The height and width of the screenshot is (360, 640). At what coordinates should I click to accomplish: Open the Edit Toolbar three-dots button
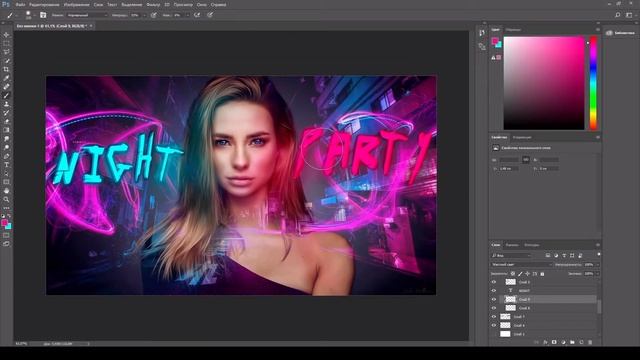[x=6, y=208]
